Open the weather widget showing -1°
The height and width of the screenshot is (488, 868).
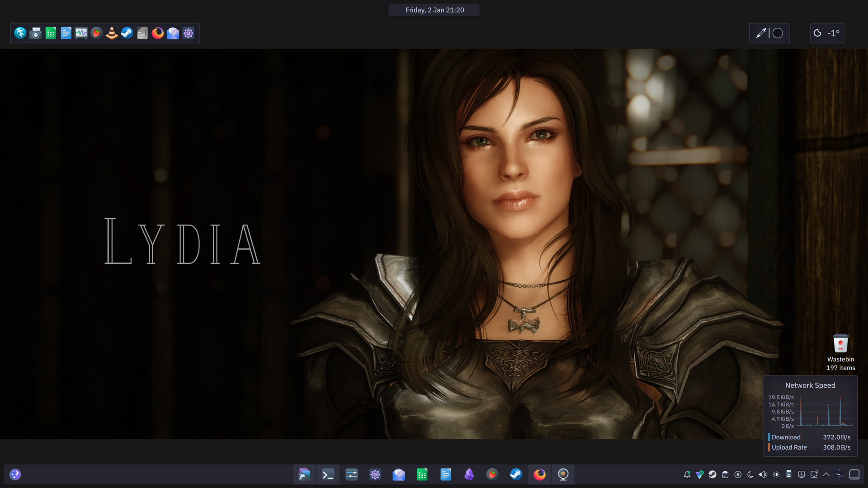827,33
